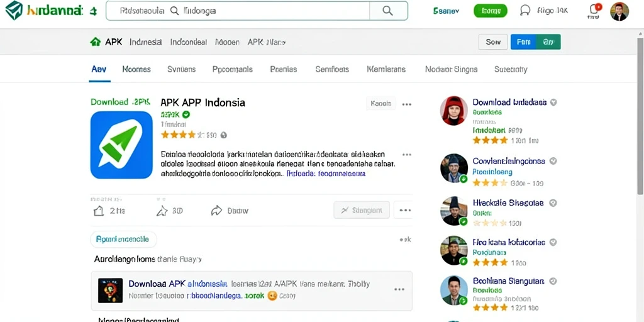Viewport: 644px width, 322px height.
Task: Switch to the Surecrotty tab
Action: tap(511, 69)
